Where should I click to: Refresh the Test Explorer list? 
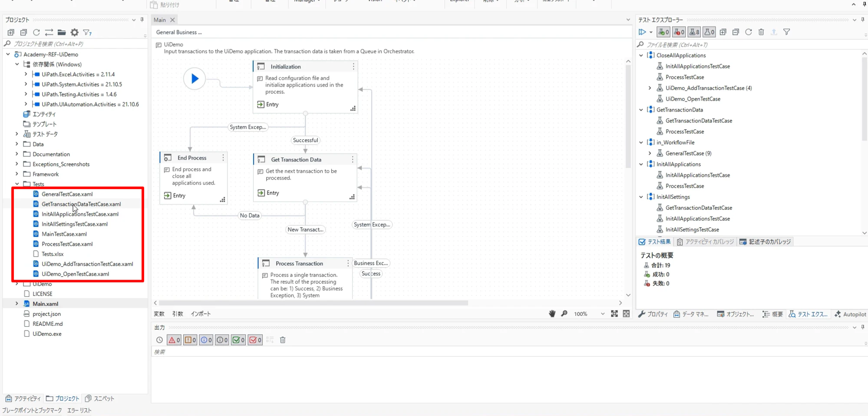tap(749, 32)
